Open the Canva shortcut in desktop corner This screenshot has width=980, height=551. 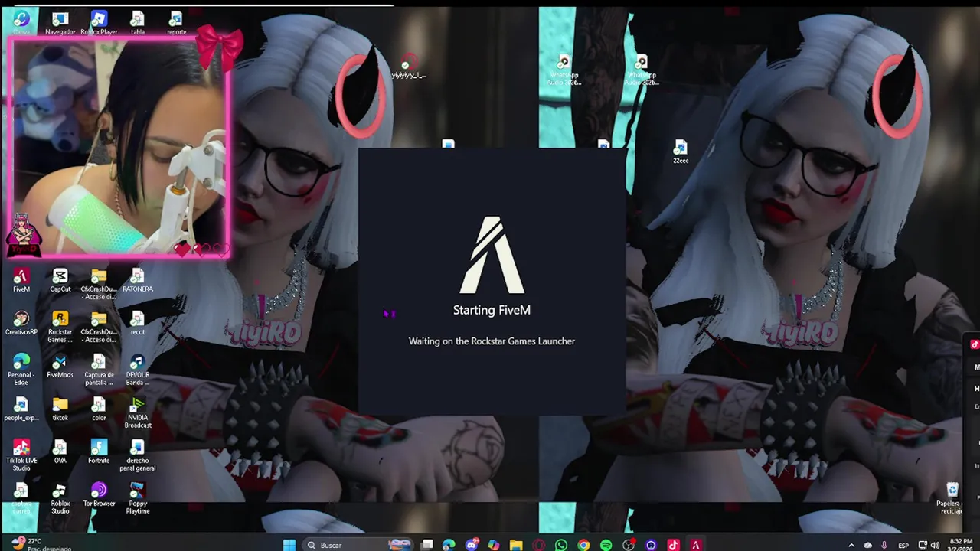click(x=21, y=21)
